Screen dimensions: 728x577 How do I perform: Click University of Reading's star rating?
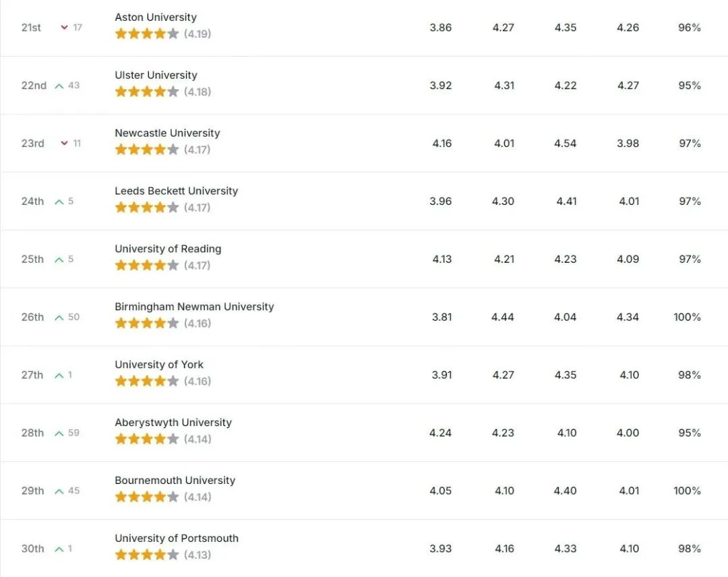click(147, 265)
